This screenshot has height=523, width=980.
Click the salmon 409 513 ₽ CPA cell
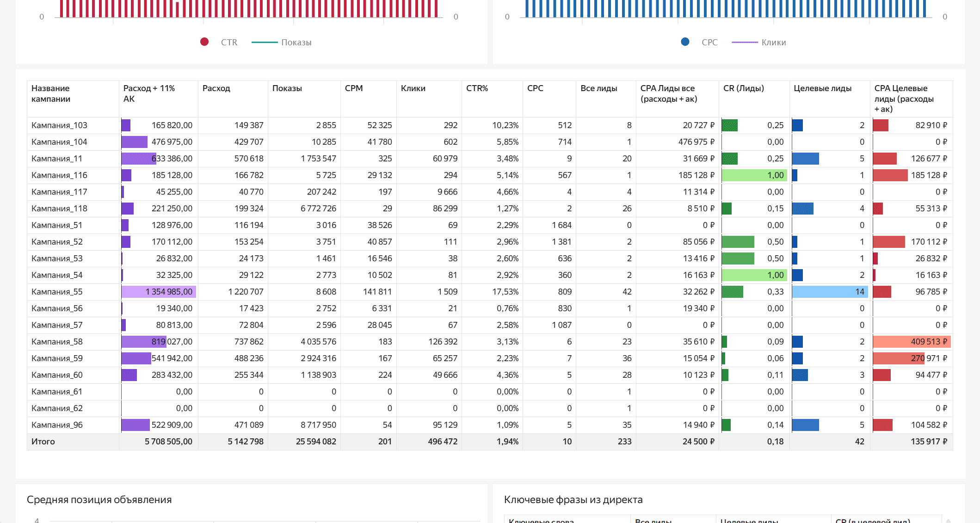coord(911,342)
